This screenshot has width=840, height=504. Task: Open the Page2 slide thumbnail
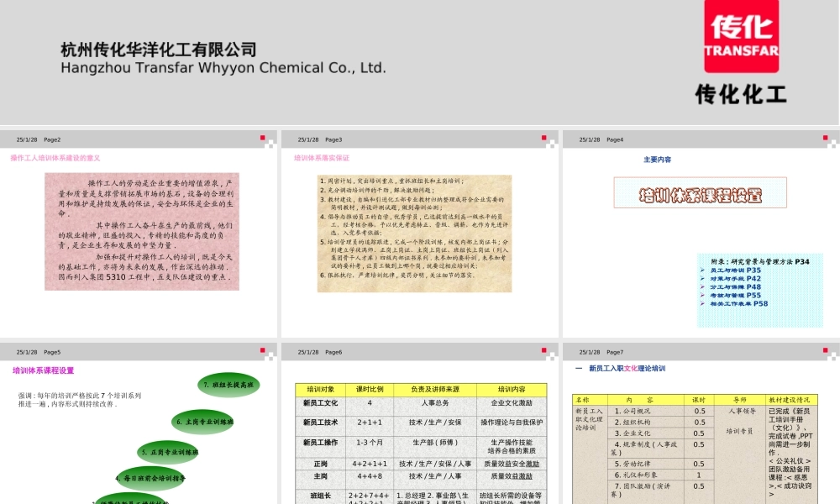point(139,234)
